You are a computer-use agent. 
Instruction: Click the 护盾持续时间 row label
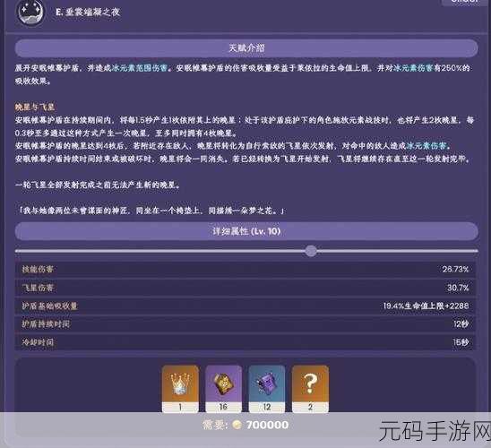pos(46,324)
